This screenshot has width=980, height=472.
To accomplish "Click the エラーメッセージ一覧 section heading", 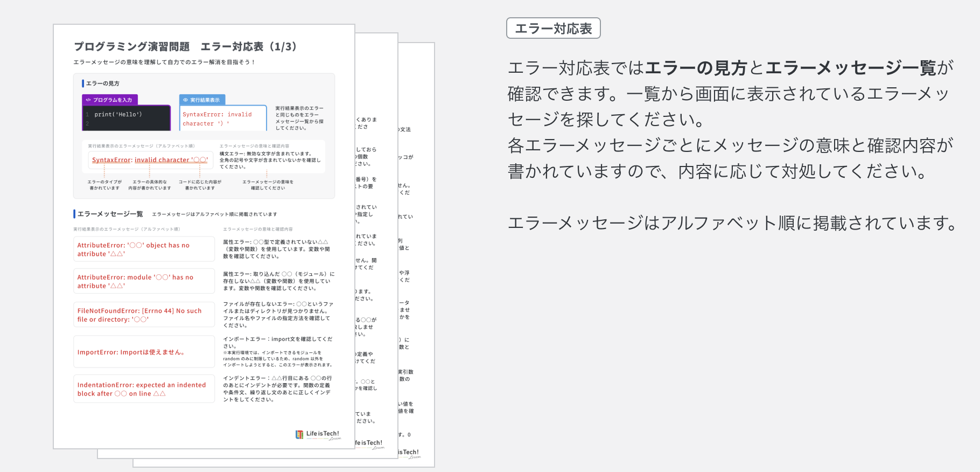I will [110, 214].
